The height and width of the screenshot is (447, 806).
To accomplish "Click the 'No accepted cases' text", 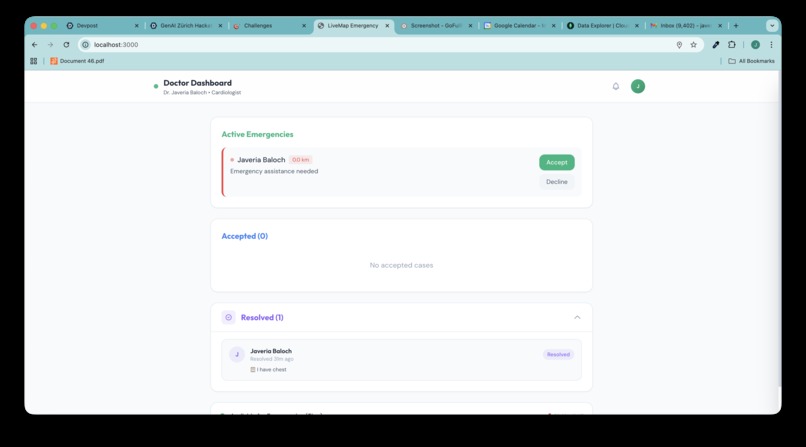I will (401, 265).
